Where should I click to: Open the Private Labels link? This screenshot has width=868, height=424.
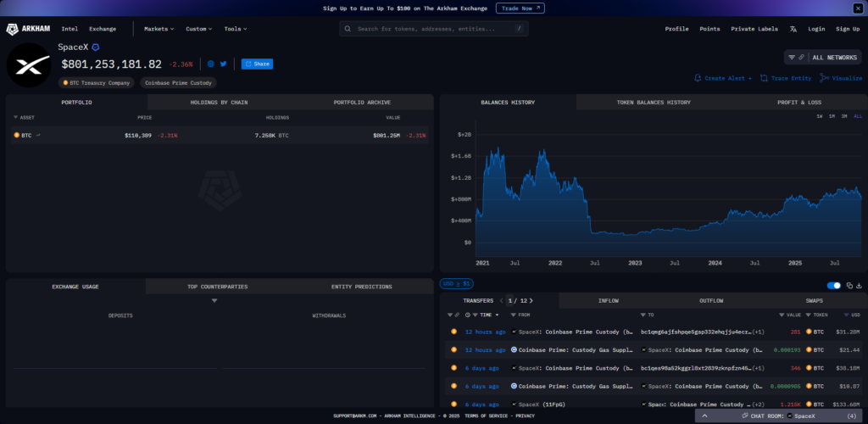point(754,29)
